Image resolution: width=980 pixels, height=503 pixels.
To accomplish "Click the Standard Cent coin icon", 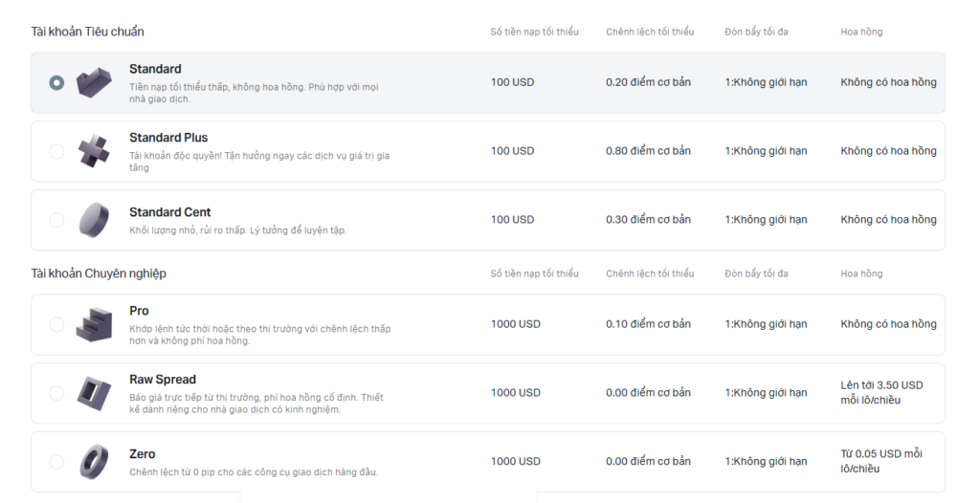I will point(94,220).
